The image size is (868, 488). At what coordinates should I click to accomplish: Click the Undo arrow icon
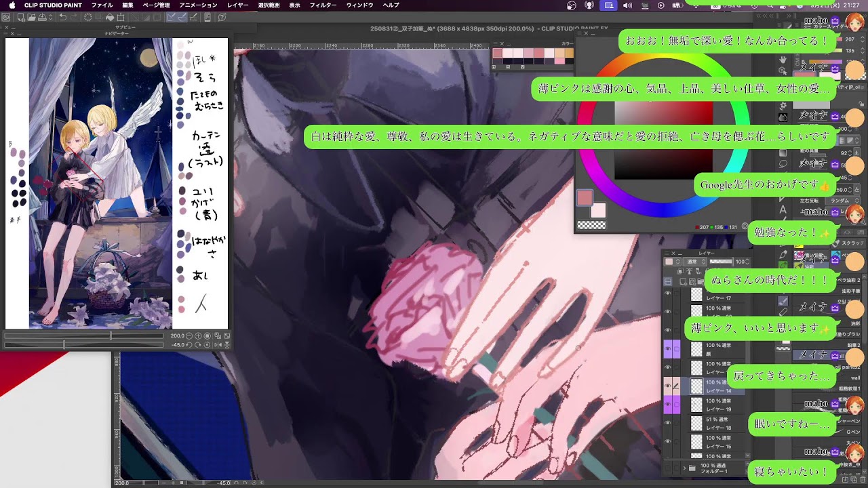63,17
